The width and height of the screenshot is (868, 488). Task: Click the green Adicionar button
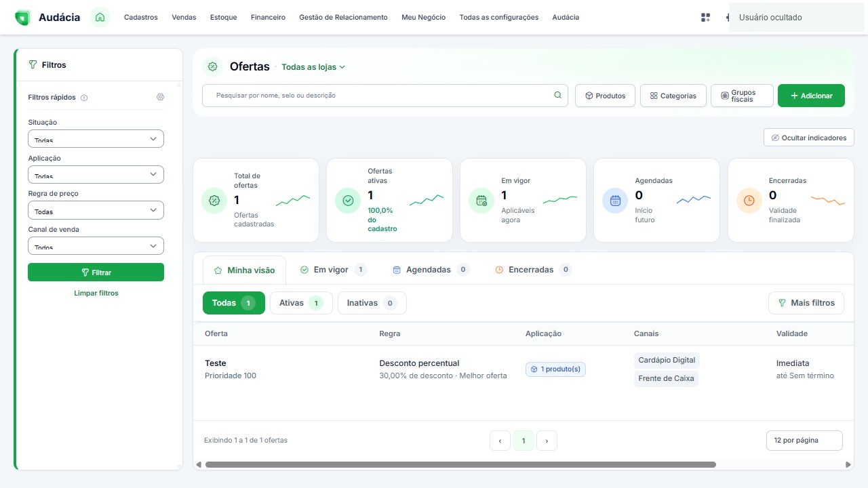coord(811,96)
